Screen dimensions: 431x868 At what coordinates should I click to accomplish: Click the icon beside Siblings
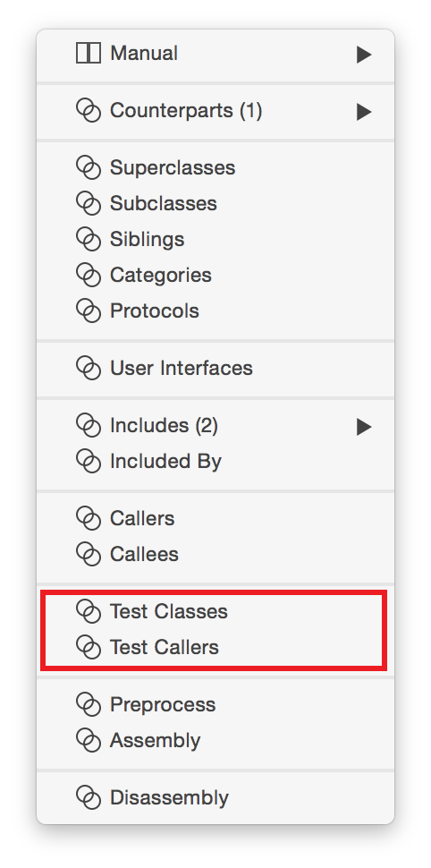point(89,240)
